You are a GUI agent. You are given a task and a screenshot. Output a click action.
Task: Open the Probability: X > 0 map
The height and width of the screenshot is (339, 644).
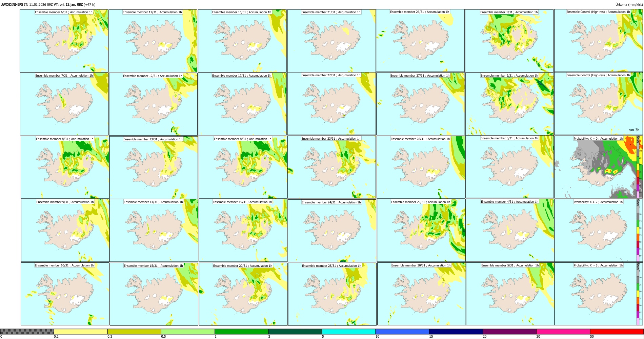pos(598,167)
